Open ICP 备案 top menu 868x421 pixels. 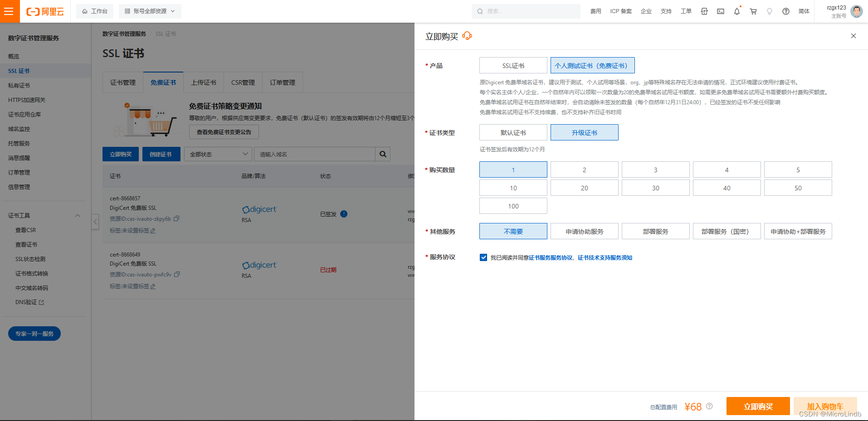[621, 11]
